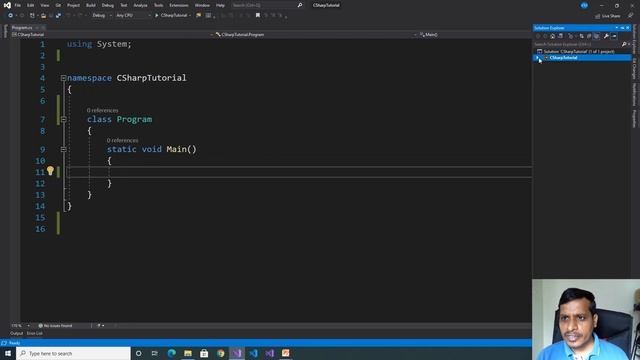Open Microsoft Edge from the taskbar
The height and width of the screenshot is (360, 640).
pos(171,353)
